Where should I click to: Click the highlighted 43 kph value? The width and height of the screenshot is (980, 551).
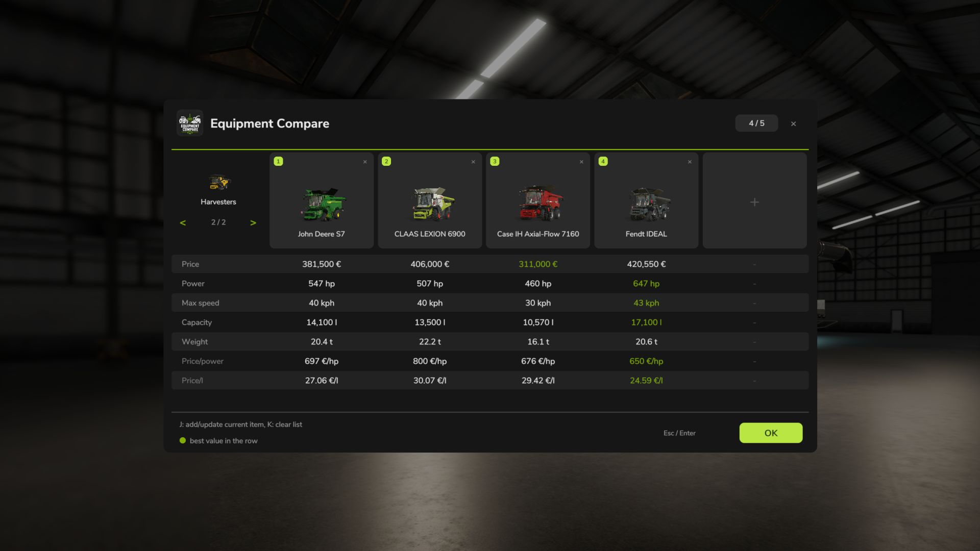(x=646, y=303)
